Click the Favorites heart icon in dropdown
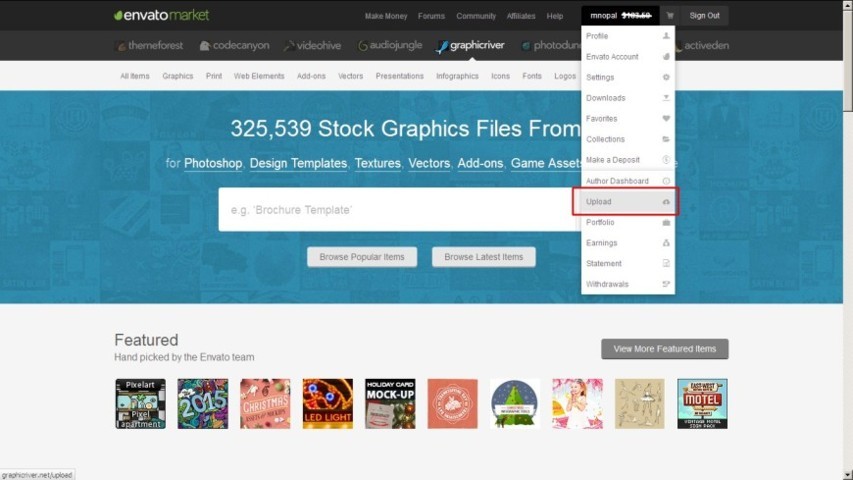Screen dimensions: 853x480 (x=666, y=119)
